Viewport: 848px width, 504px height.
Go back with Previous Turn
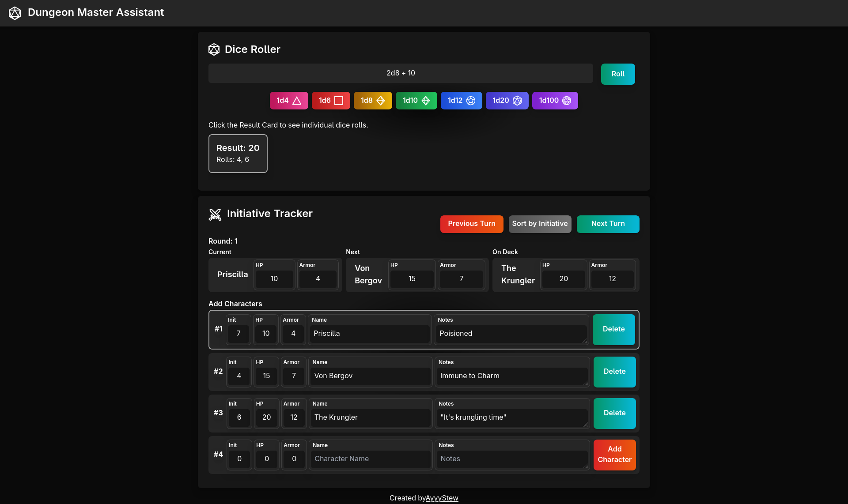(472, 224)
